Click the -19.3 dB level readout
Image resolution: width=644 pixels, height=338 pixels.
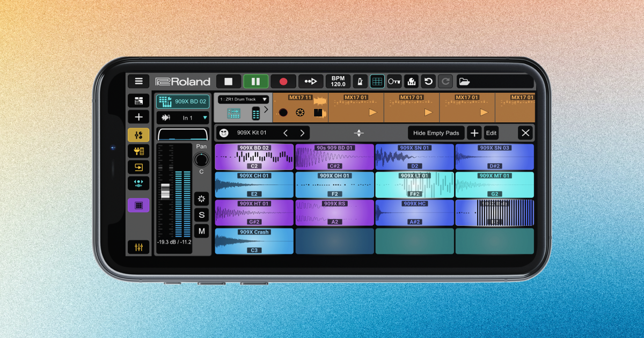174,242
